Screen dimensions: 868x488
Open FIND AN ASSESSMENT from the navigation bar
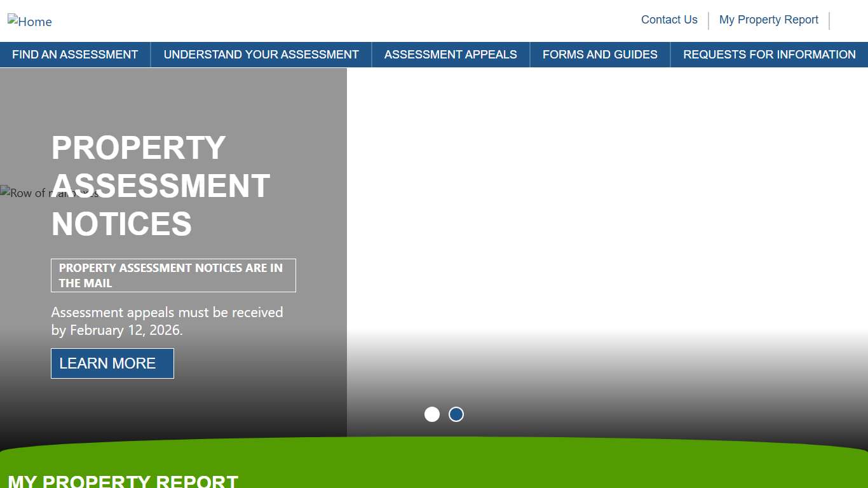tap(74, 55)
